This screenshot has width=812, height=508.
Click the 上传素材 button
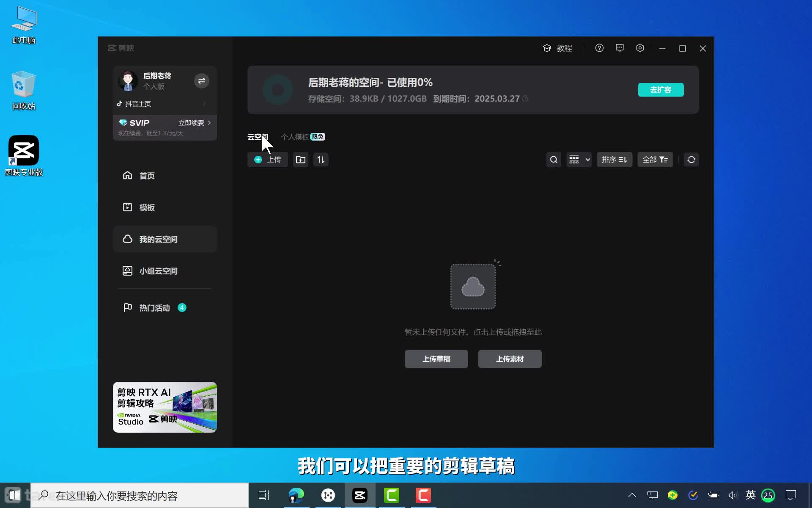(x=510, y=359)
